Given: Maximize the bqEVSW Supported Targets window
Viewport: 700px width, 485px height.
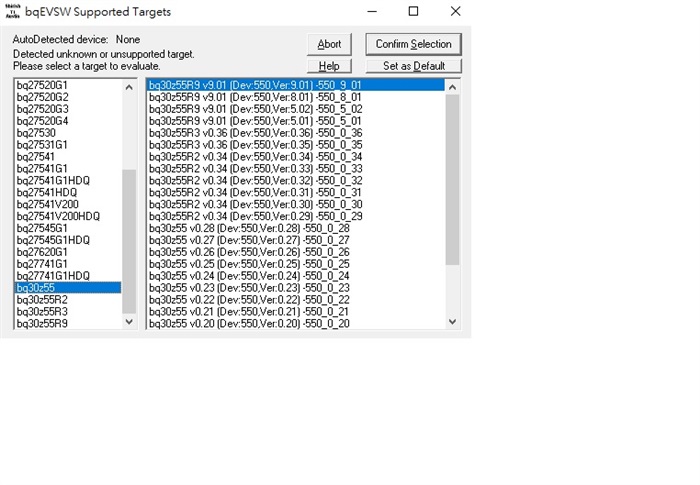Looking at the screenshot, I should click(x=413, y=11).
